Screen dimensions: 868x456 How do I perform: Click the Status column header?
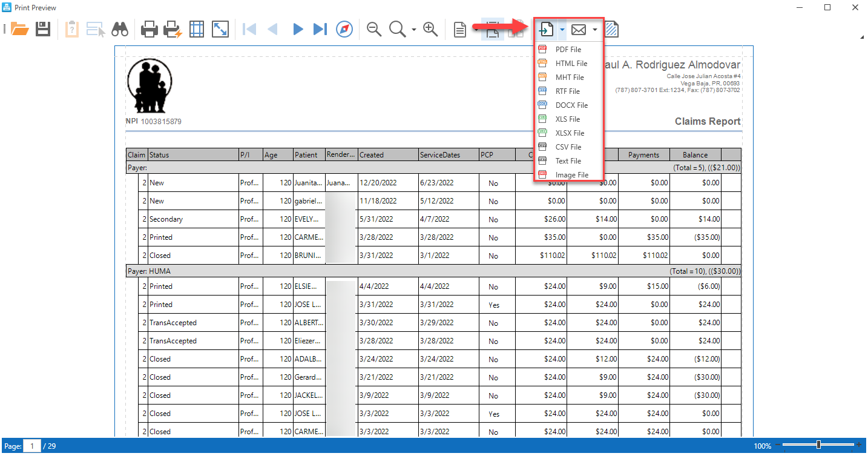tap(193, 154)
